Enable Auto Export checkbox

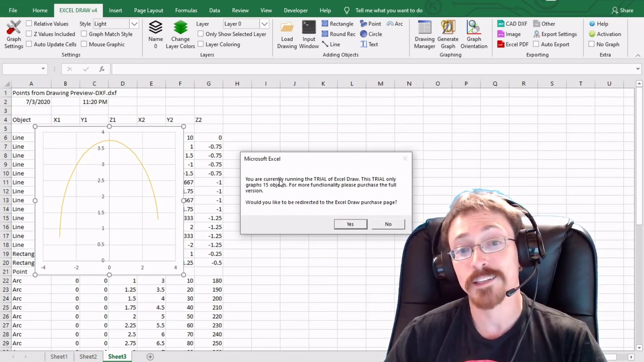pos(536,44)
